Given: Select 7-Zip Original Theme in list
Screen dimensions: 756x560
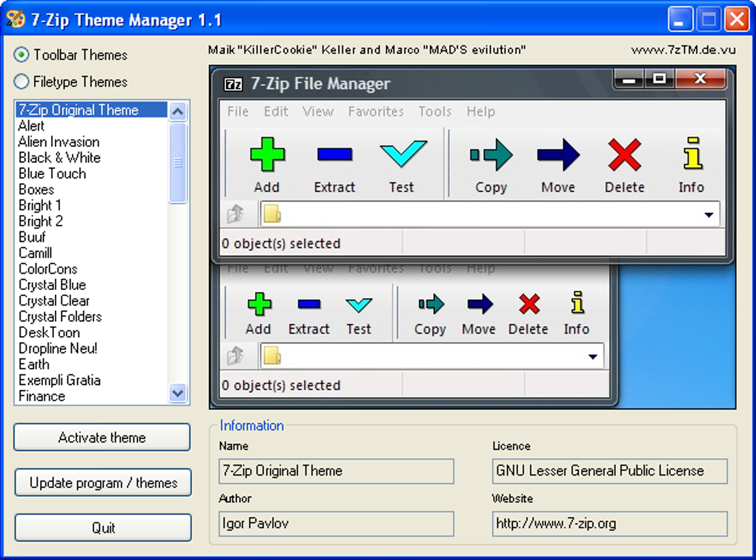Looking at the screenshot, I should pos(92,110).
